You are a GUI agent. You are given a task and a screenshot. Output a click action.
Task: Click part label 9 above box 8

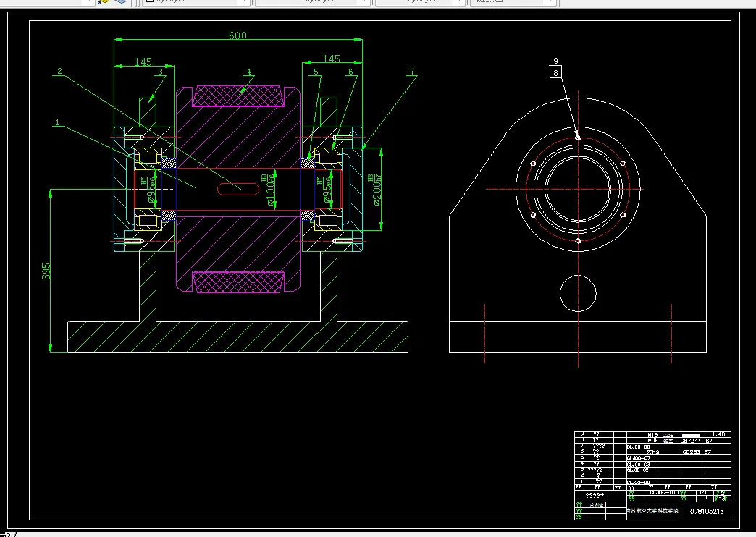555,62
